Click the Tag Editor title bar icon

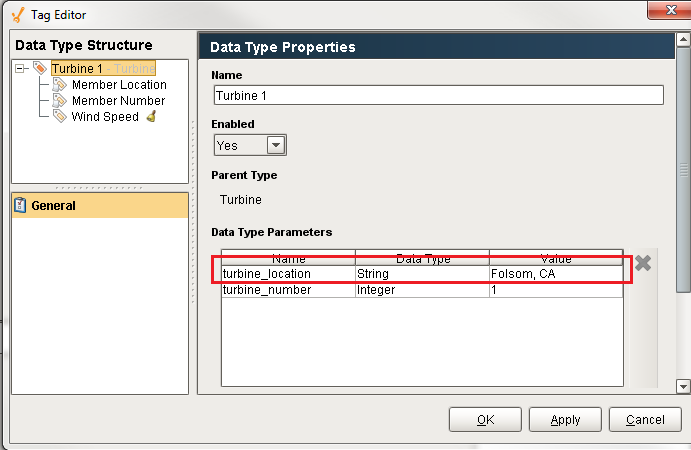tap(16, 15)
